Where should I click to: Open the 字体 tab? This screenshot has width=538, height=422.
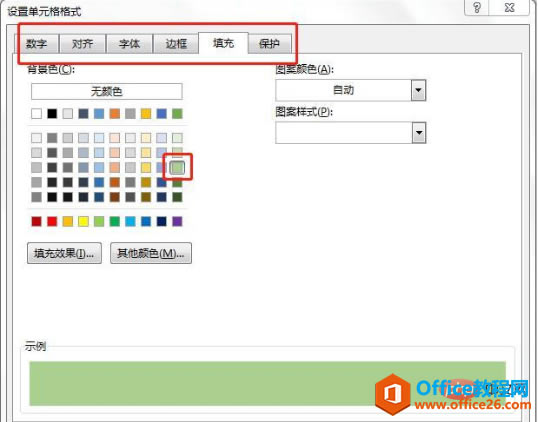(x=129, y=44)
